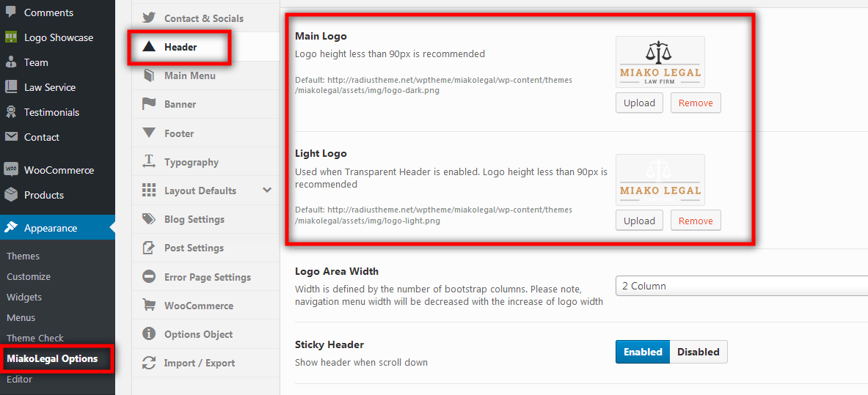This screenshot has height=395, width=868.
Task: Click the WooCommerce cart icon in options
Action: click(149, 306)
